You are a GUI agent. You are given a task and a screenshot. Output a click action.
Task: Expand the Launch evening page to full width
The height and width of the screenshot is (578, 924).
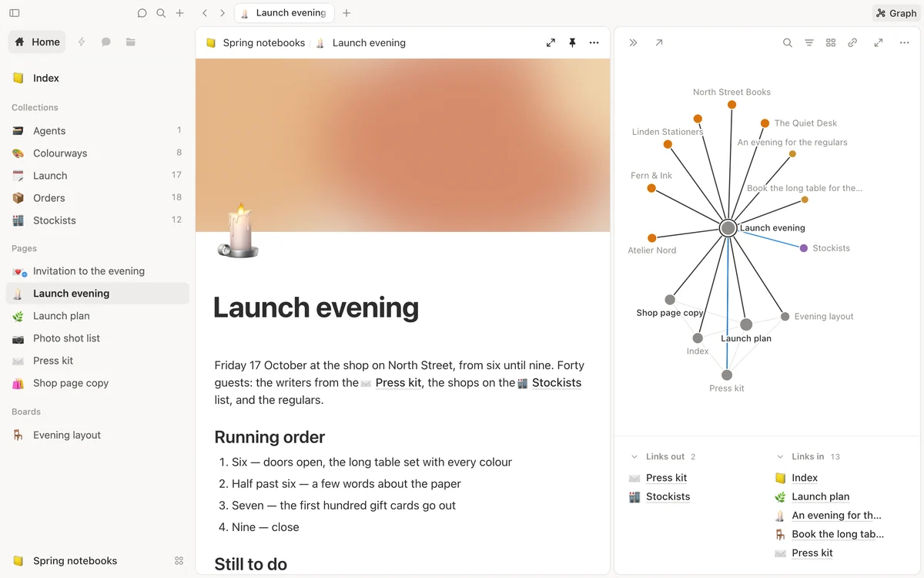pyautogui.click(x=551, y=43)
